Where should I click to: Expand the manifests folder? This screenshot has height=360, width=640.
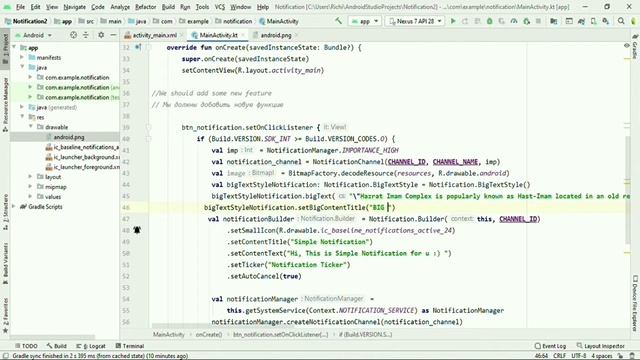(x=22, y=58)
